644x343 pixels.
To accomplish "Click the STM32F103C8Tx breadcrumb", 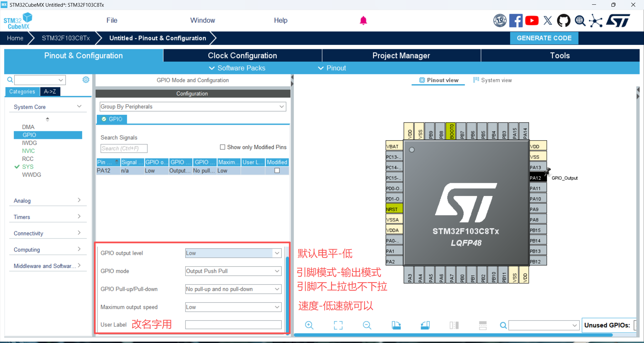I will 66,38.
